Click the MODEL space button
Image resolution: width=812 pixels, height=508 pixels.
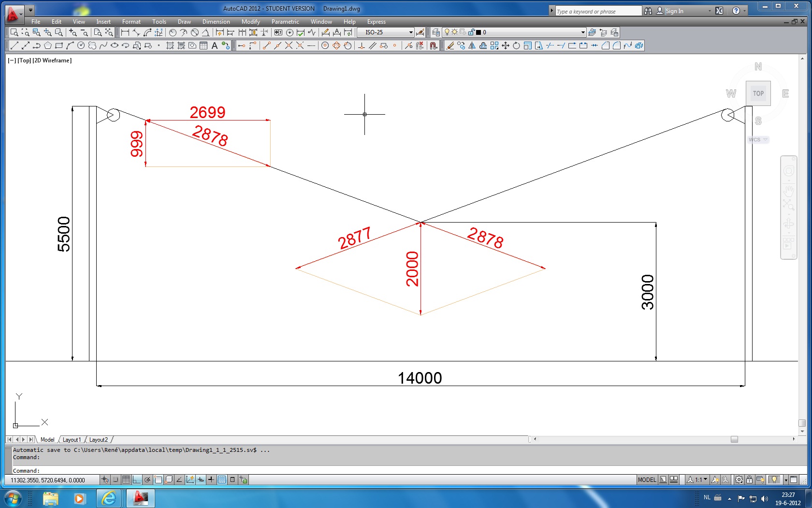[647, 480]
